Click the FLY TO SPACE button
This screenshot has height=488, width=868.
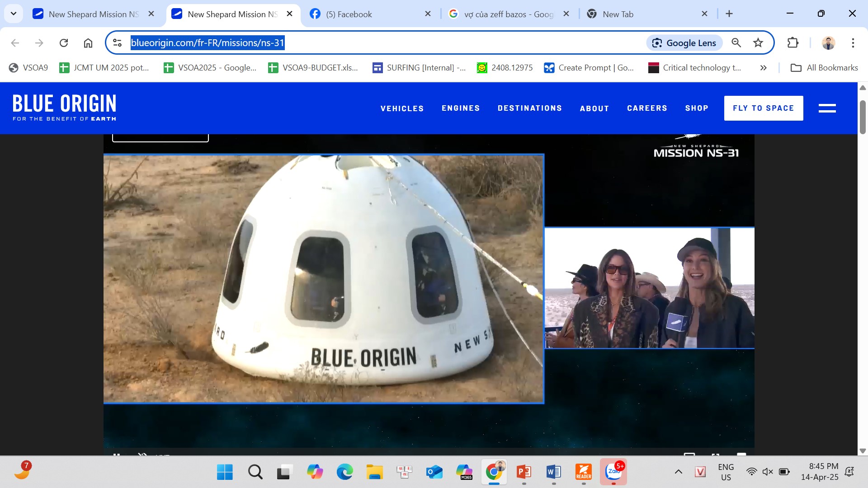tap(764, 108)
